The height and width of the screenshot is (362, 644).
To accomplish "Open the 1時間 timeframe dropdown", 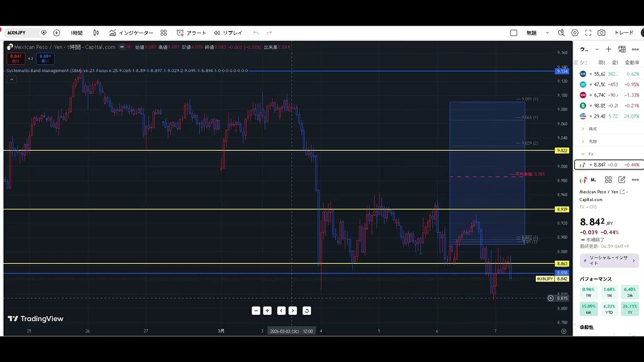I will [x=76, y=33].
